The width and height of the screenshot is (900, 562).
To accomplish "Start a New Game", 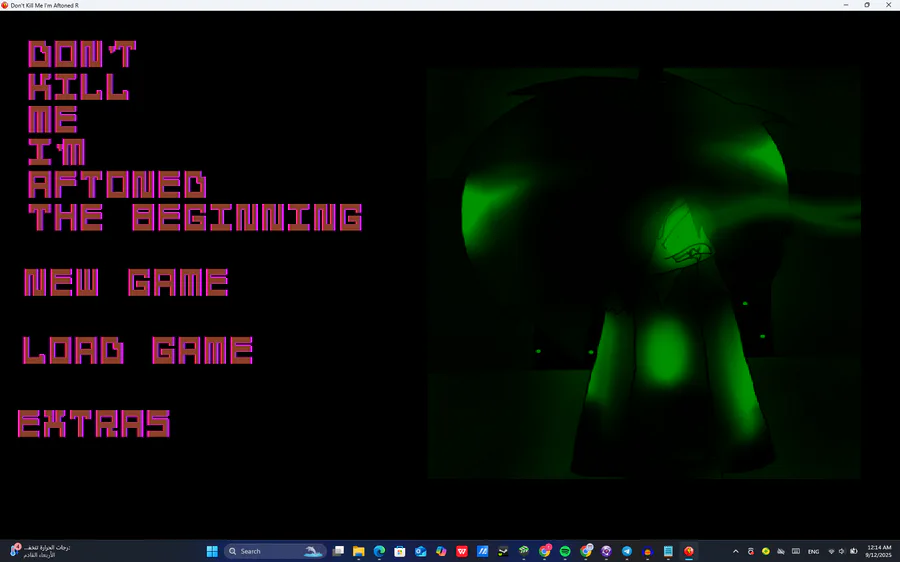I will tap(126, 282).
